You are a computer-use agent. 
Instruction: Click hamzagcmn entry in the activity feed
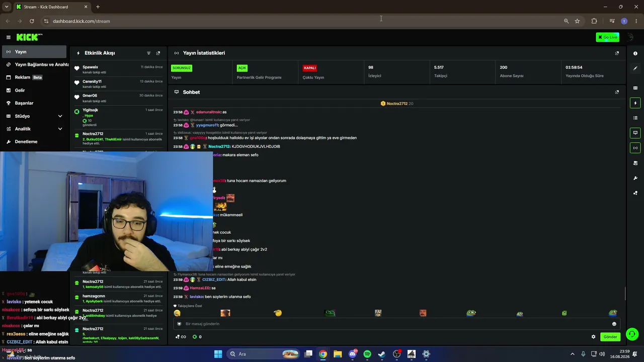click(94, 296)
